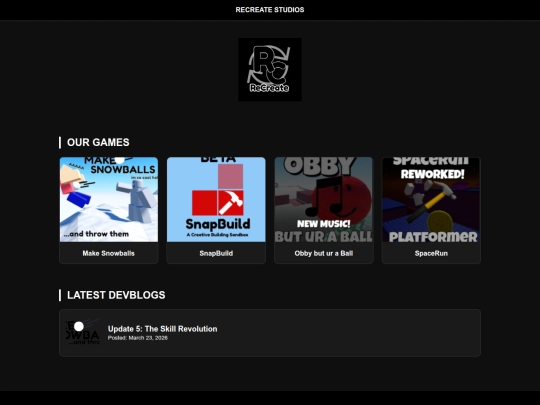Click the devblog post thumbnail image
The height and width of the screenshot is (405, 540).
[x=83, y=332]
